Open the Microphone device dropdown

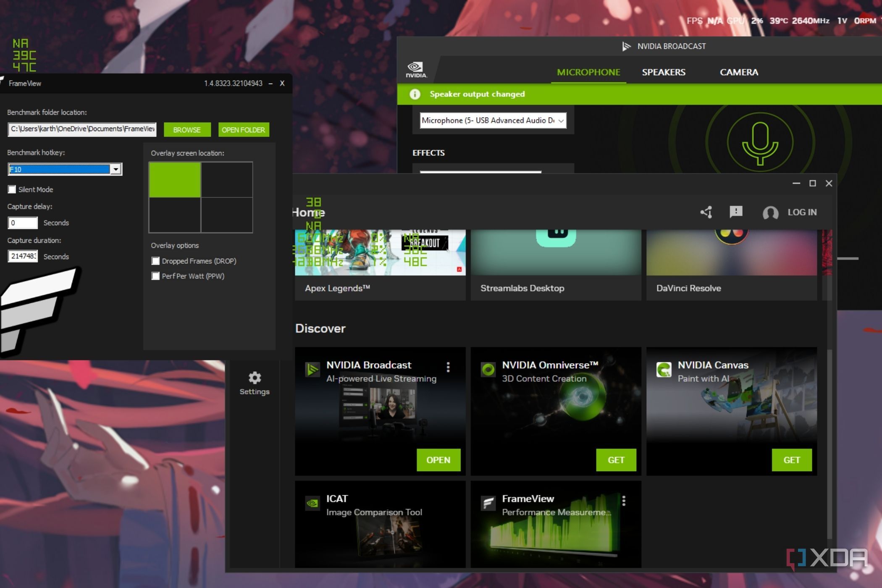493,121
